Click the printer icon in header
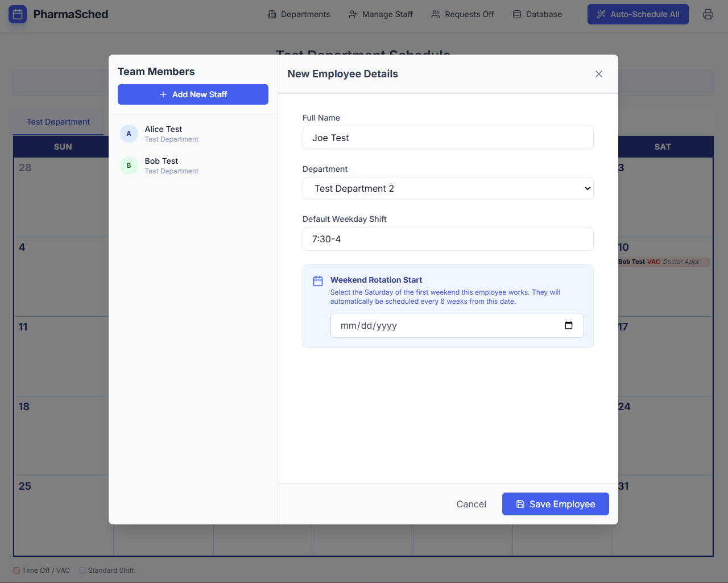 pyautogui.click(x=708, y=14)
